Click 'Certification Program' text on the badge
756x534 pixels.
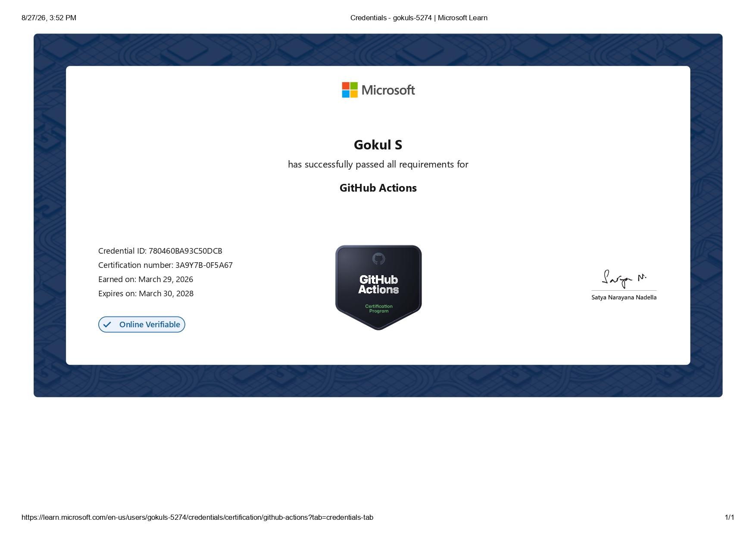(x=379, y=309)
